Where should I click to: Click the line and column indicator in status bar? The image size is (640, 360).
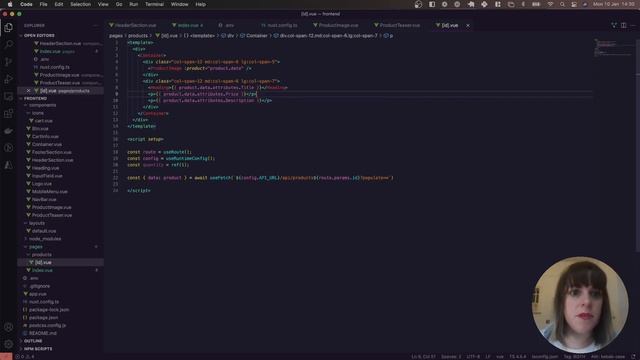pyautogui.click(x=423, y=356)
